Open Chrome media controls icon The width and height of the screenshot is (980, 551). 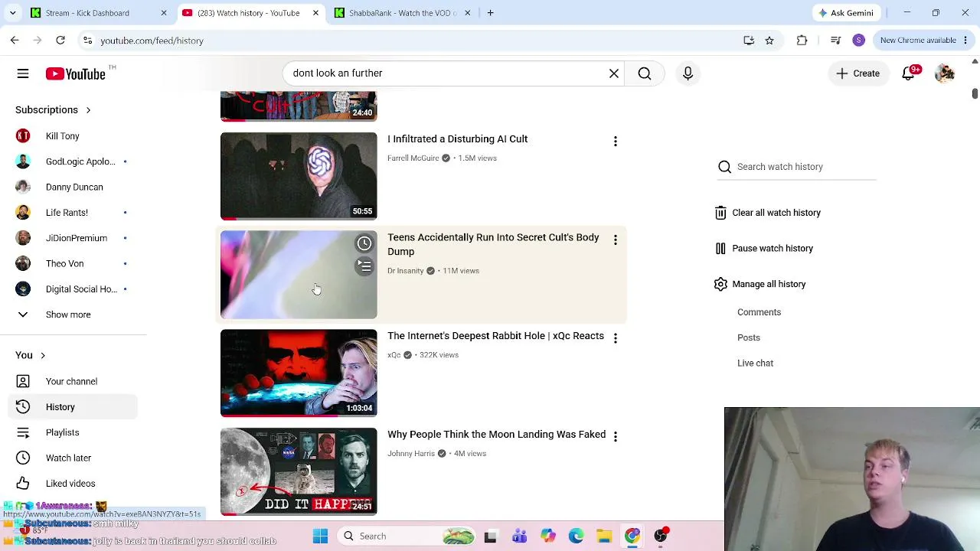pos(836,41)
